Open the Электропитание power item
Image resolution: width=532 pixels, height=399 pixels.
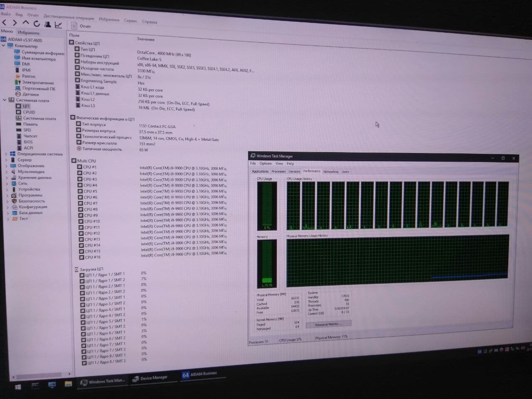coord(38,82)
